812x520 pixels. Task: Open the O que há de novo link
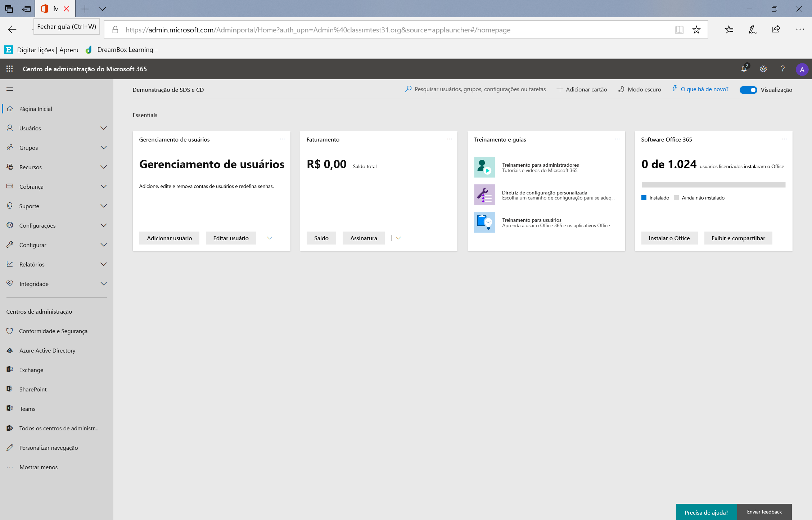pos(700,89)
